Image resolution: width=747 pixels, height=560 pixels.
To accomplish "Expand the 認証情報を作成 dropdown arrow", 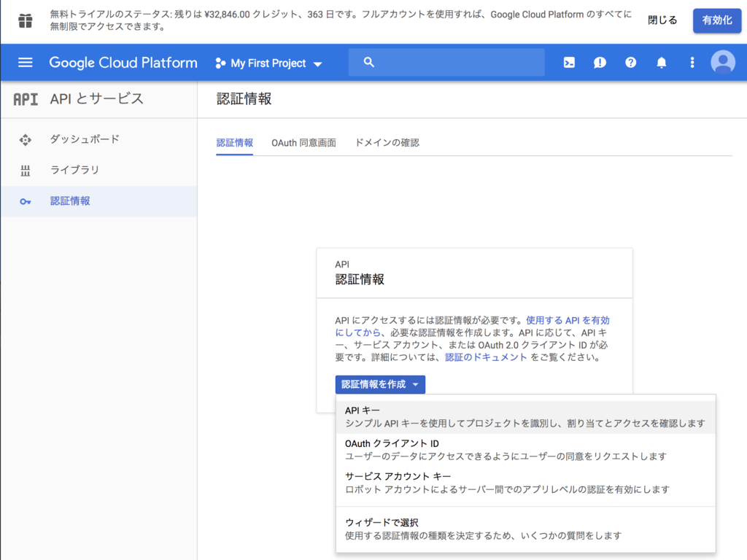I will pyautogui.click(x=415, y=384).
